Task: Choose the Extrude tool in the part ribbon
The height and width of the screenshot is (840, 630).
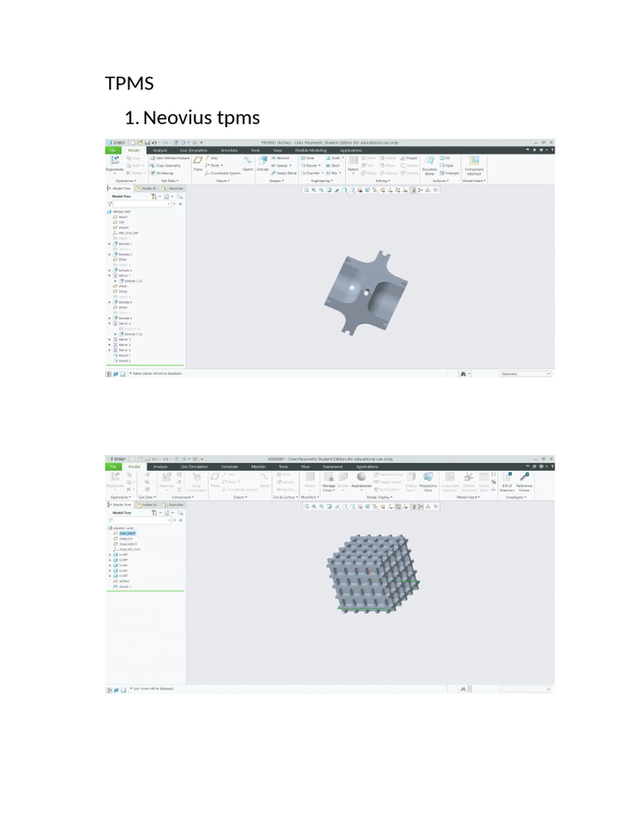Action: click(262, 163)
